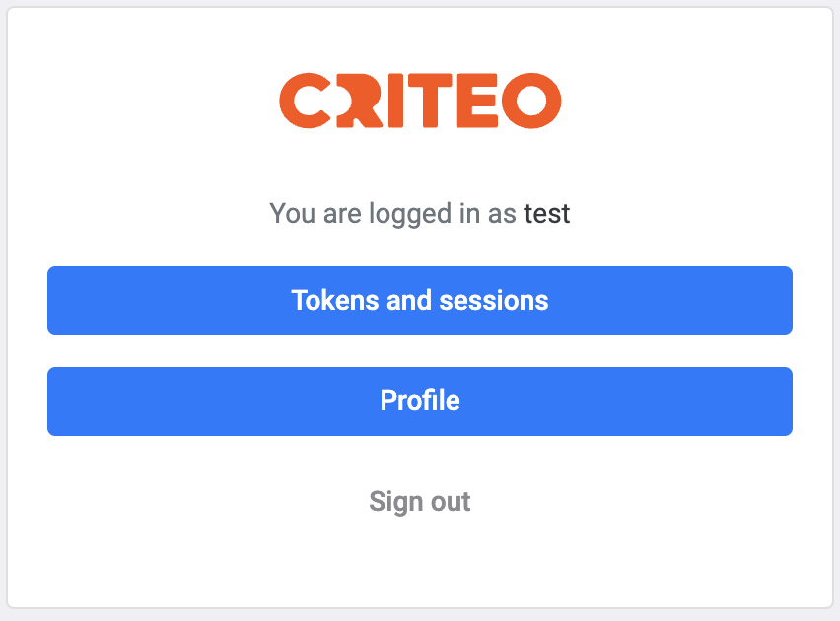View tokens and sessions for test
The height and width of the screenshot is (621, 840).
(x=420, y=300)
